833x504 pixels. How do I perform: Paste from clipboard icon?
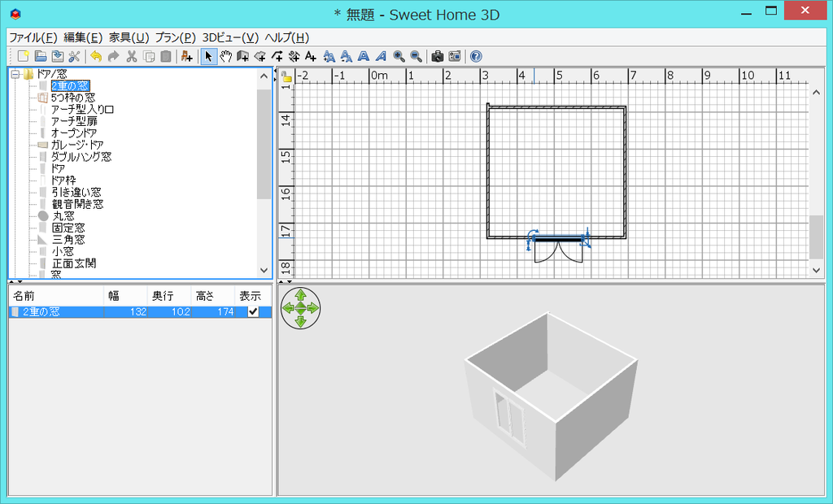pyautogui.click(x=166, y=56)
